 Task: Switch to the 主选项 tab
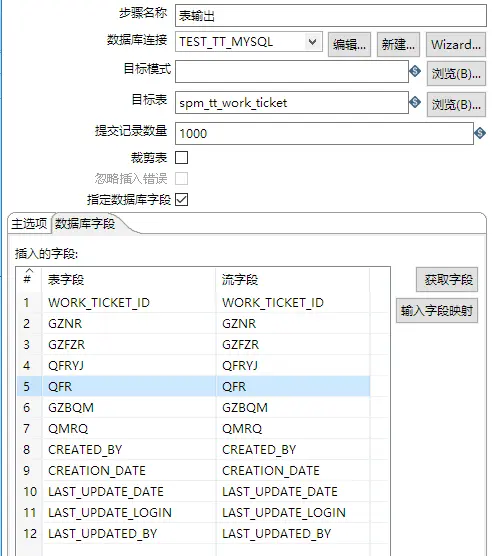coord(29,224)
